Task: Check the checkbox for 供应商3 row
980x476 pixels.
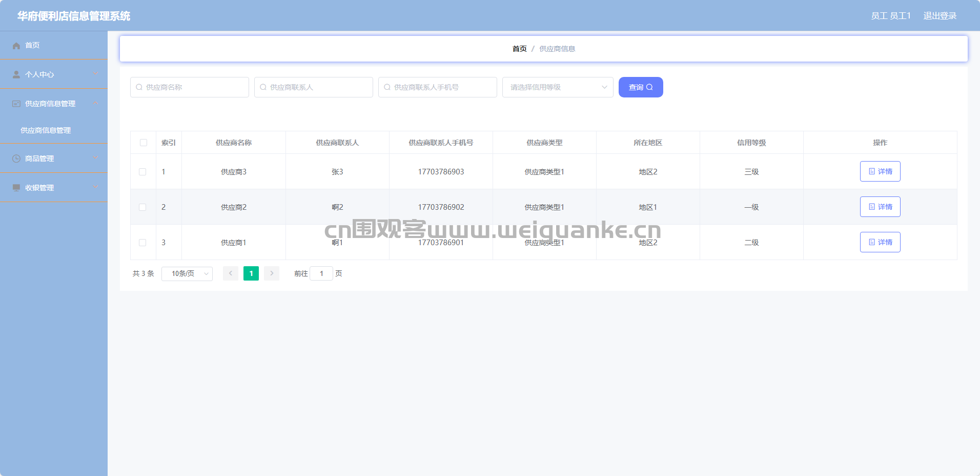Action: click(142, 172)
